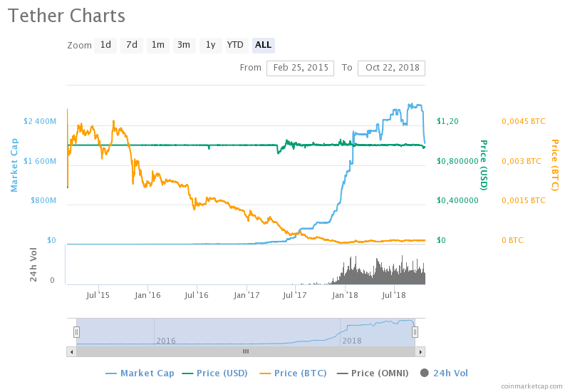Click the $0,800000 price axis label
This screenshot has width=570, height=392.
[x=457, y=161]
